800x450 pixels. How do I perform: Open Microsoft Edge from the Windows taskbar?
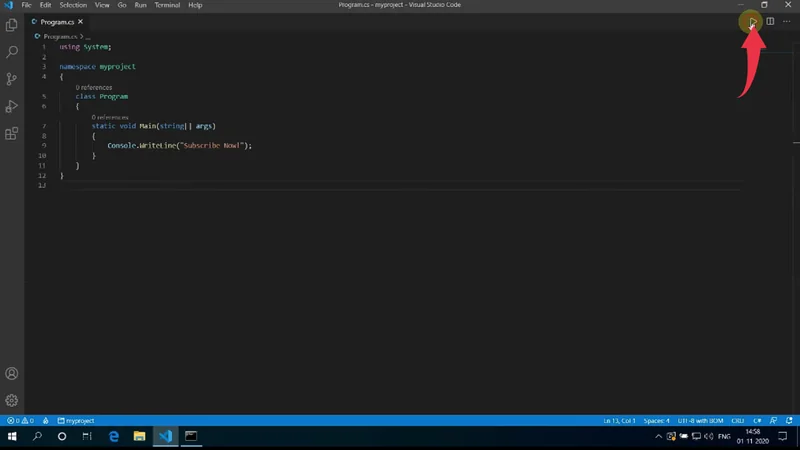point(114,437)
